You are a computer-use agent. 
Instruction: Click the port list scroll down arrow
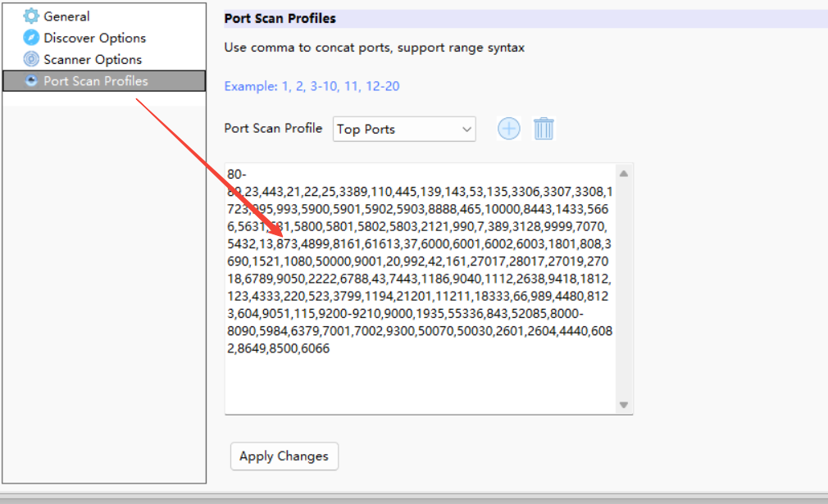tap(624, 405)
